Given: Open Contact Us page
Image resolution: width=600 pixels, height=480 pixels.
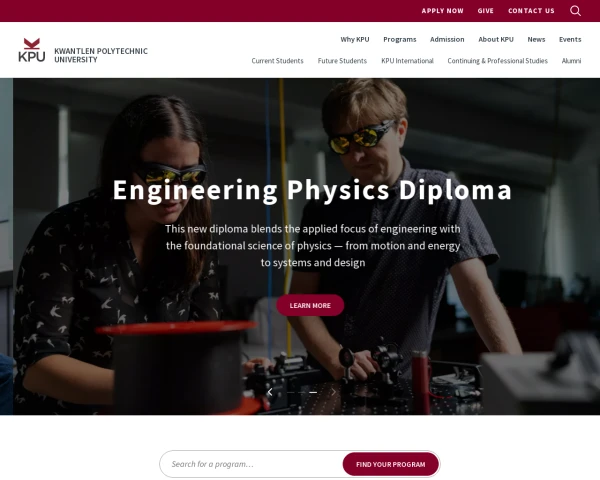Looking at the screenshot, I should tap(531, 11).
